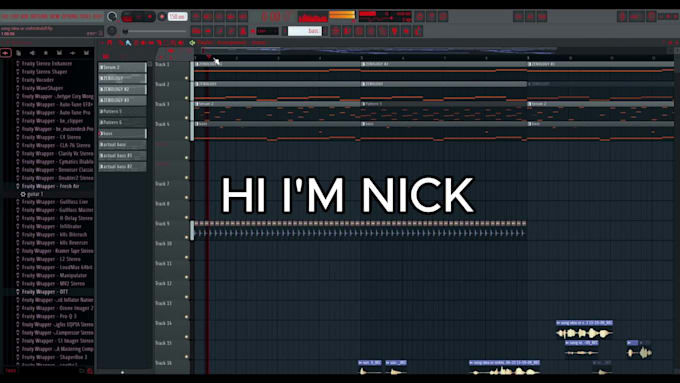The height and width of the screenshot is (383, 680).
Task: Select Pattern 6 in the picker
Action: [x=122, y=122]
